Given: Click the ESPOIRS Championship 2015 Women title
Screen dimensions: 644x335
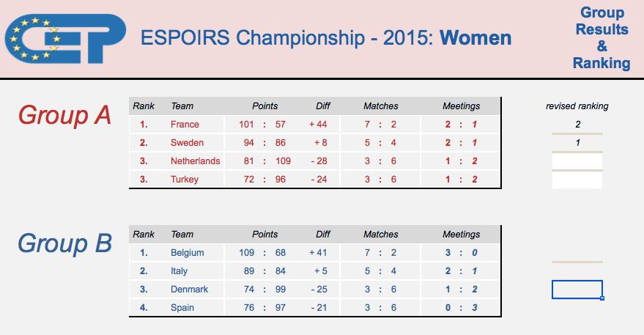Looking at the screenshot, I should [326, 38].
